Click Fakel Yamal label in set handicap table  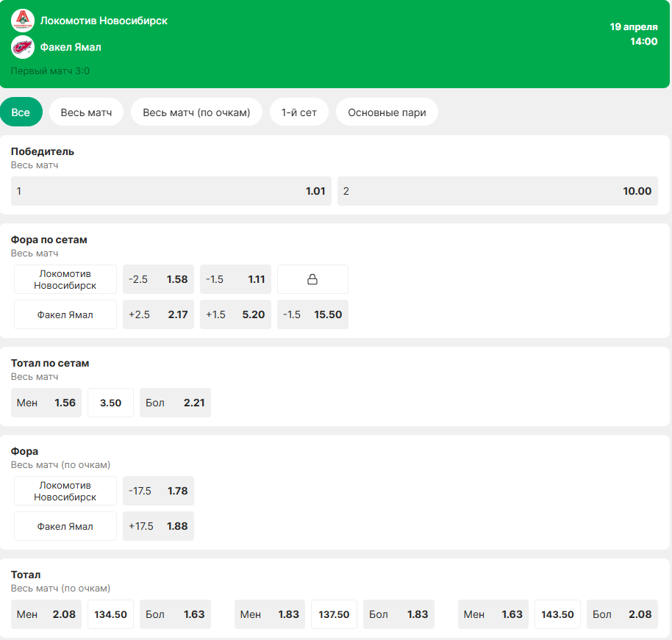65,314
